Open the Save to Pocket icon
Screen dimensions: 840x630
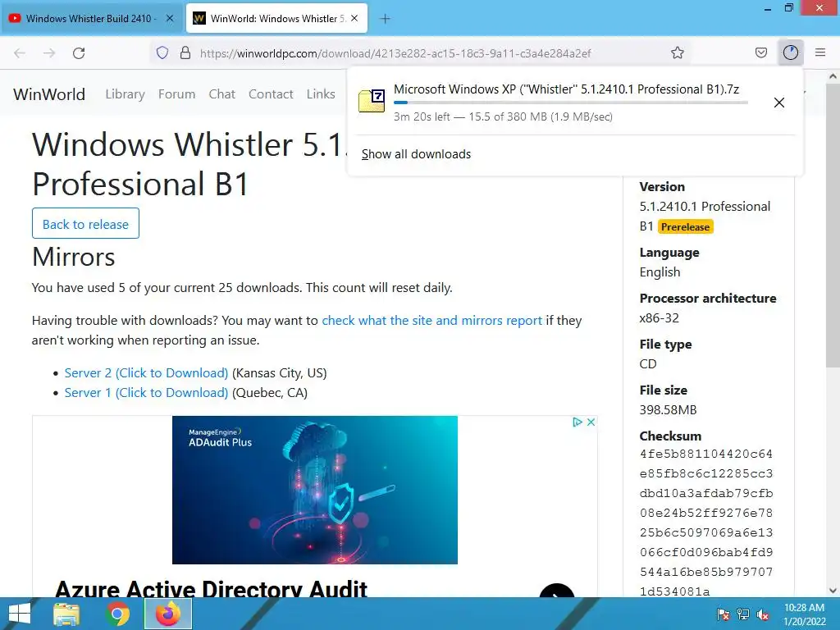(x=760, y=52)
